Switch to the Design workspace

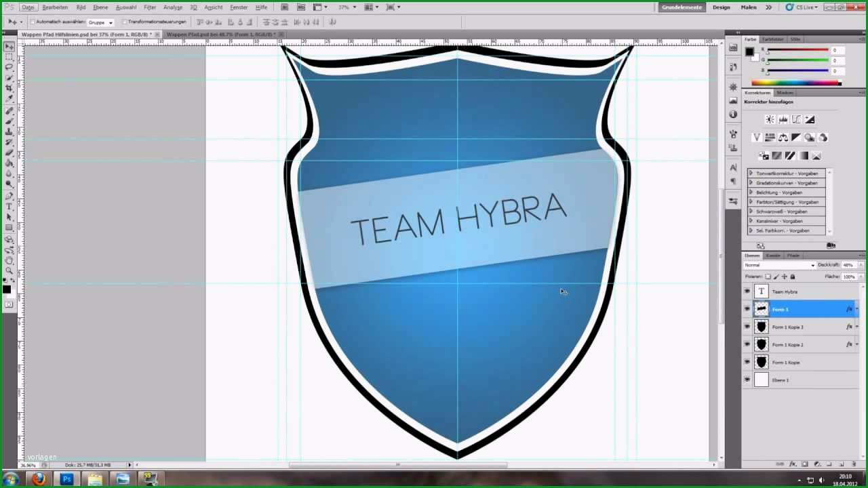coord(722,7)
